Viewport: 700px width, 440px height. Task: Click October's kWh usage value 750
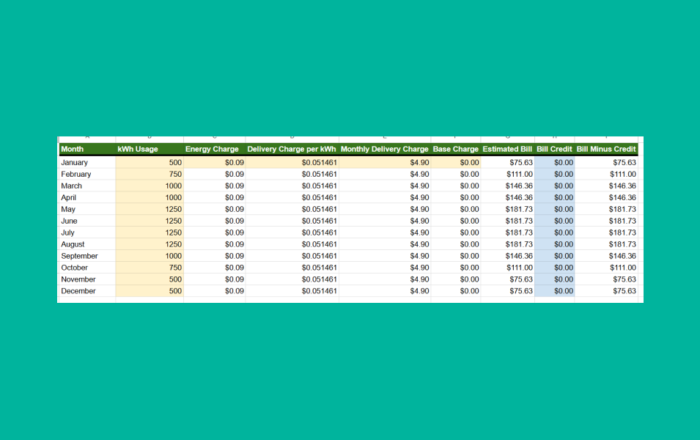150,267
